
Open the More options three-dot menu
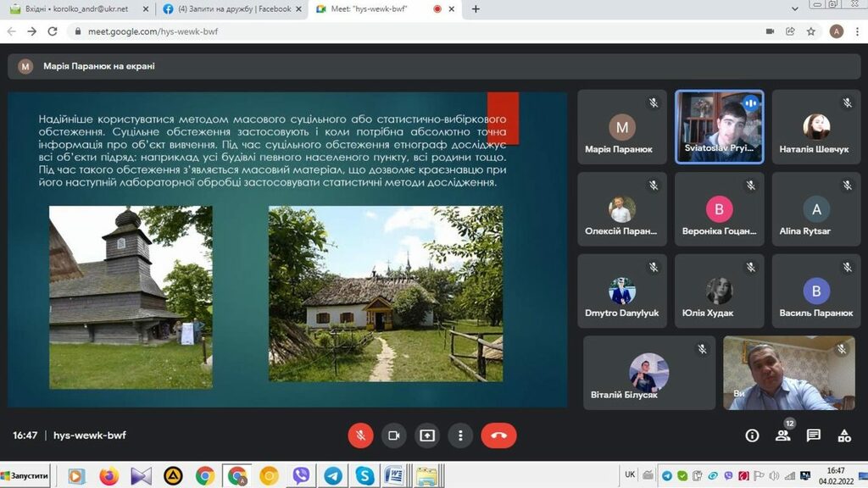tap(460, 435)
